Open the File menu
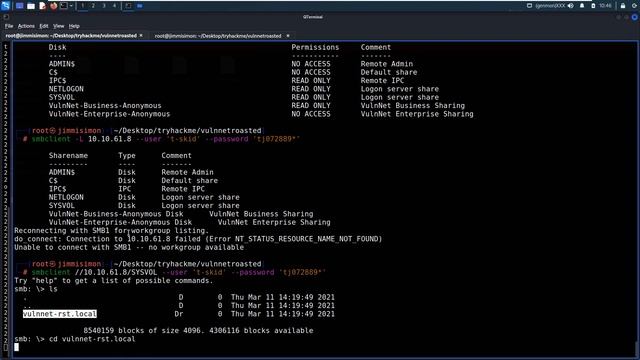The image size is (640, 360). click(9, 26)
